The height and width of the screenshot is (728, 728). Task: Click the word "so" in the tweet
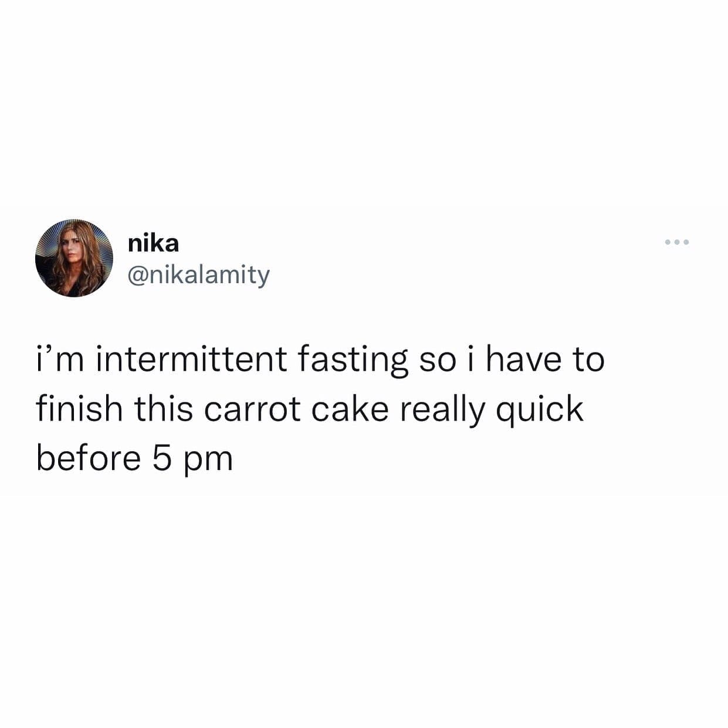437,360
